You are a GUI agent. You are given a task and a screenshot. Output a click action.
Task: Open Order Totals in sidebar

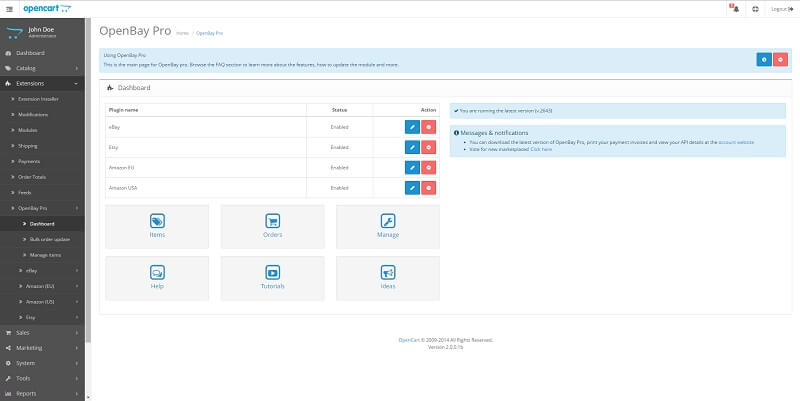[42, 177]
